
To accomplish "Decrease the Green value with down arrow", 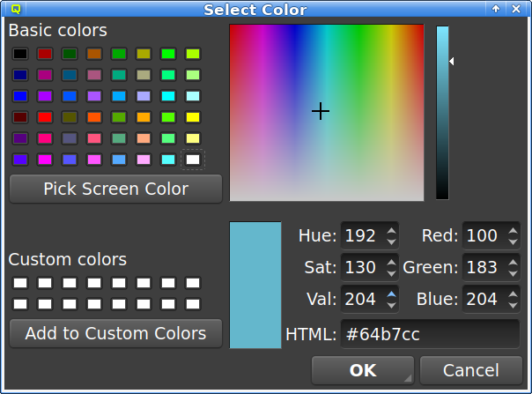I will point(513,273).
